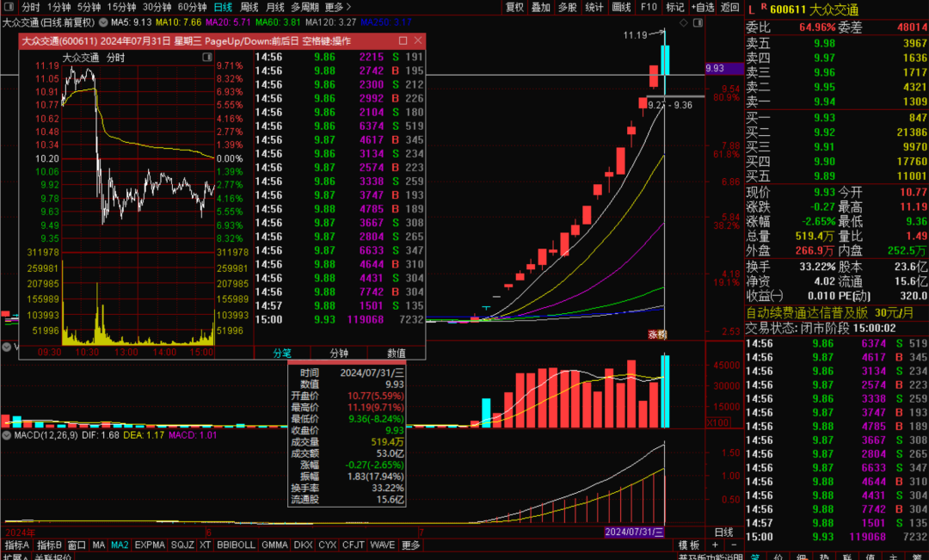Click the small panel icon in the 分时 popup header
This screenshot has height=560, width=929.
click(207, 57)
